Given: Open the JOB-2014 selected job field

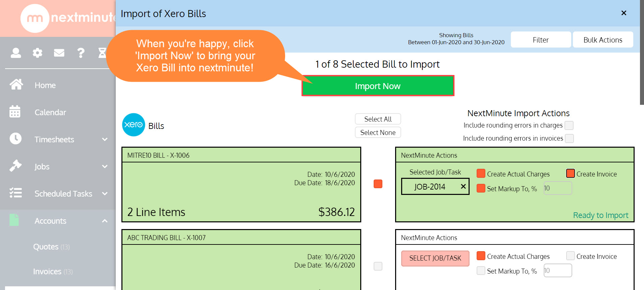Looking at the screenshot, I should click(435, 187).
